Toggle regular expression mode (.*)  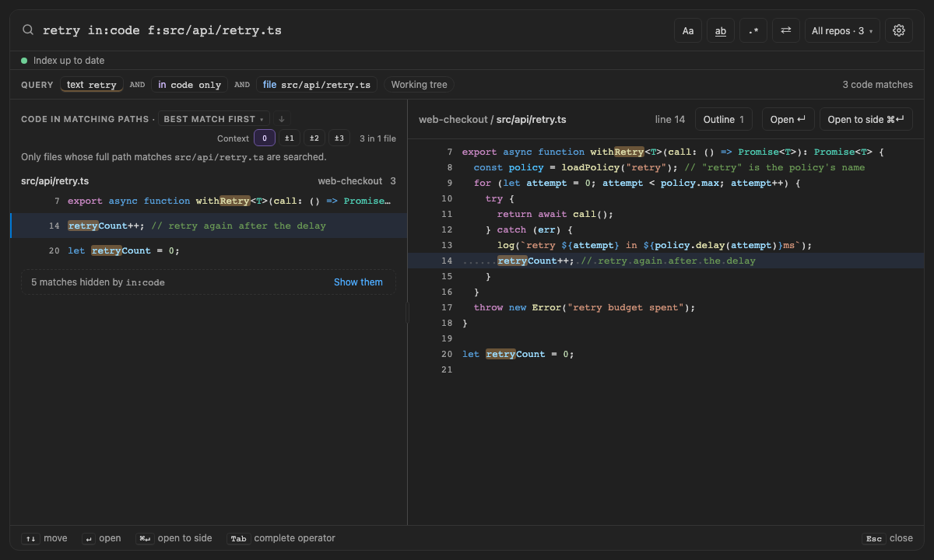pyautogui.click(x=753, y=30)
